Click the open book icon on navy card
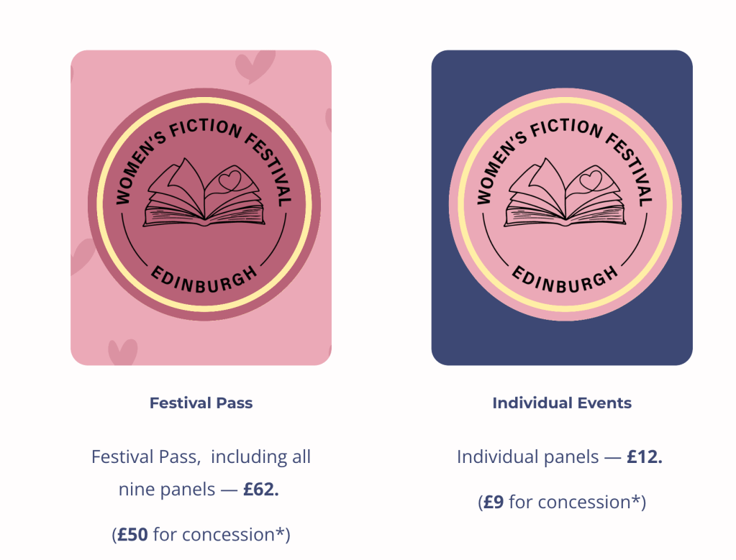This screenshot has height=560, width=736. click(x=564, y=196)
